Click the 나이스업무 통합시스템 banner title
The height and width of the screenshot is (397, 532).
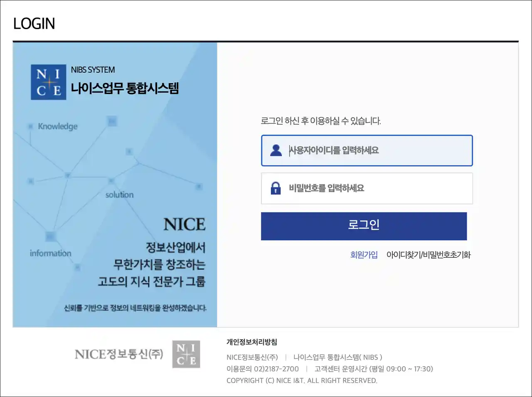[125, 88]
